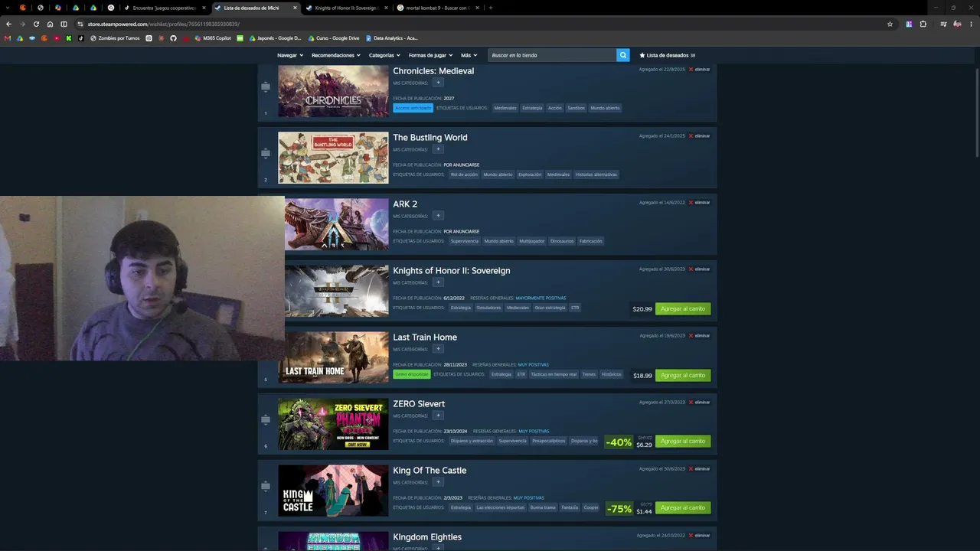Remove Last Train Home with eliminar

(699, 336)
